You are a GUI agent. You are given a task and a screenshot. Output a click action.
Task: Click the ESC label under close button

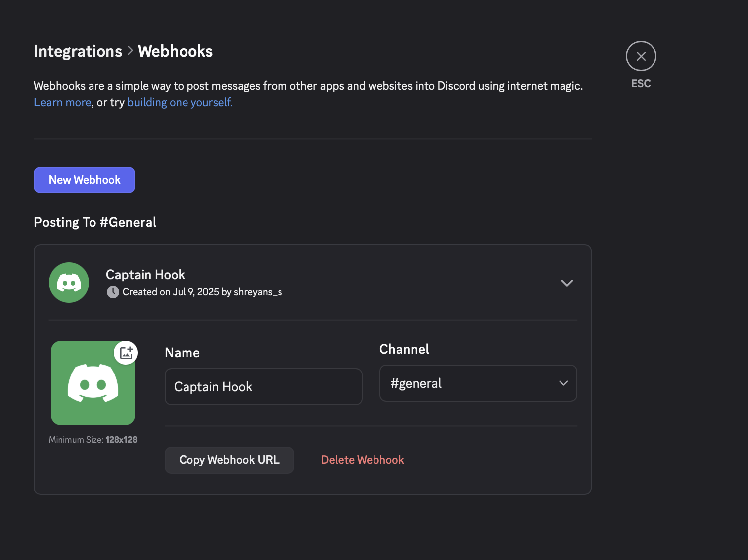641,84
